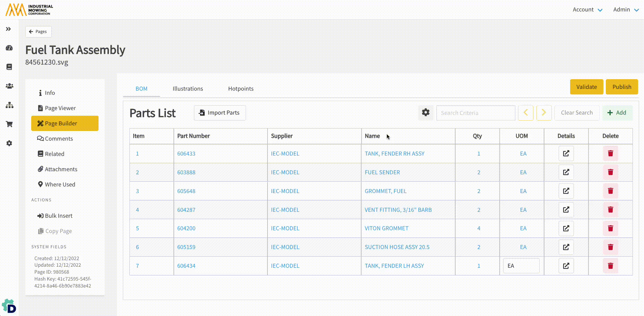The height and width of the screenshot is (316, 644).
Task: Click the Search Criteria input field
Action: pyautogui.click(x=475, y=113)
